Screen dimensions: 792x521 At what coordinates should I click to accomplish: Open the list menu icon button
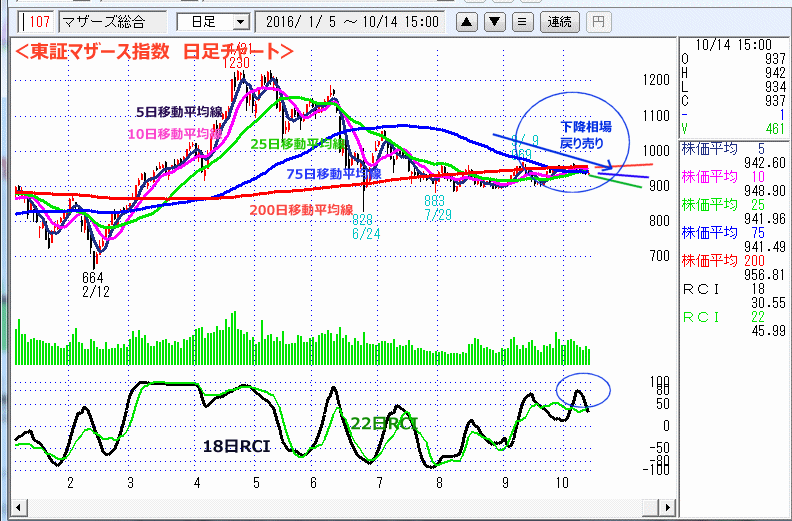click(521, 21)
